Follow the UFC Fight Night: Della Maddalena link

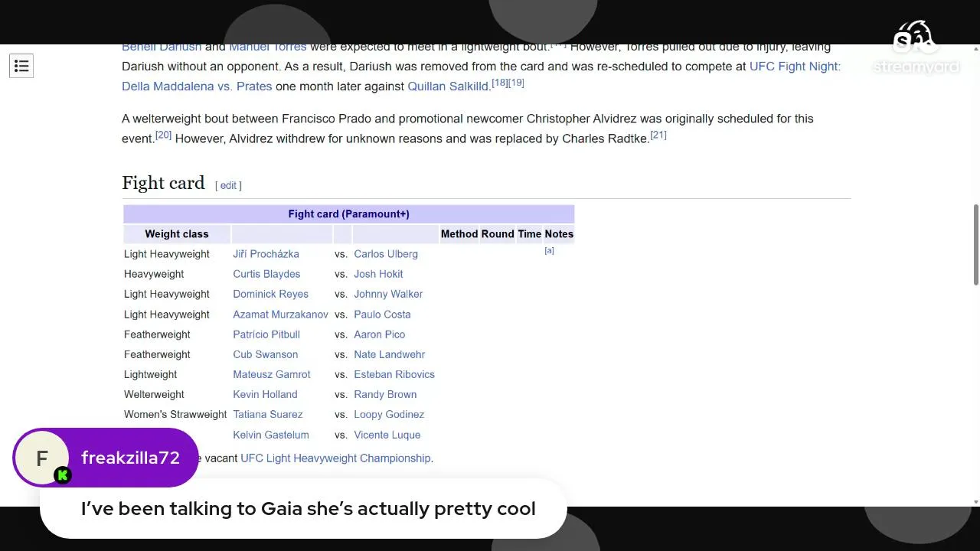481,77
